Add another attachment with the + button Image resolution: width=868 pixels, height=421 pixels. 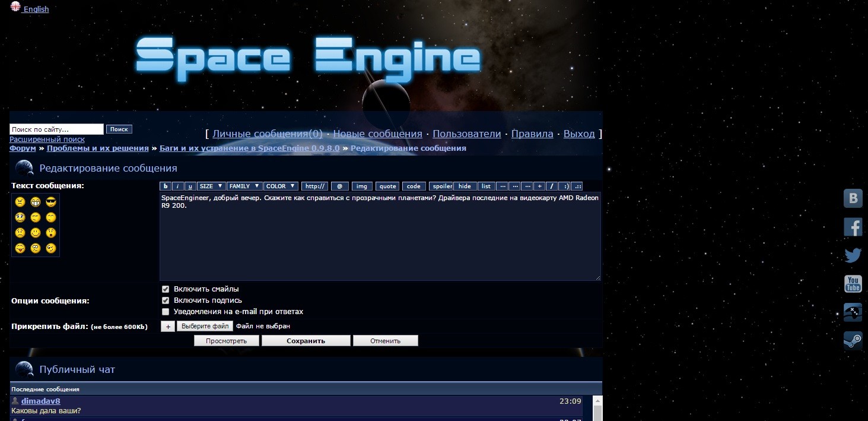(x=168, y=326)
